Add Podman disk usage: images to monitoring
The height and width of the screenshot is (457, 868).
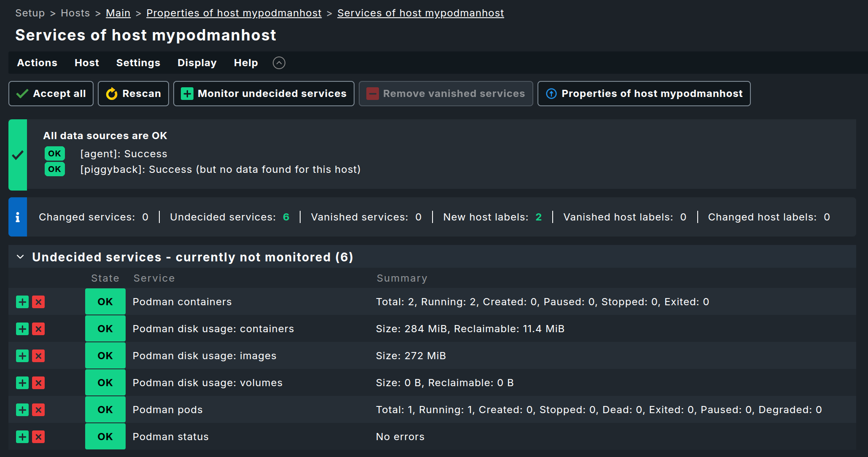[x=22, y=356]
